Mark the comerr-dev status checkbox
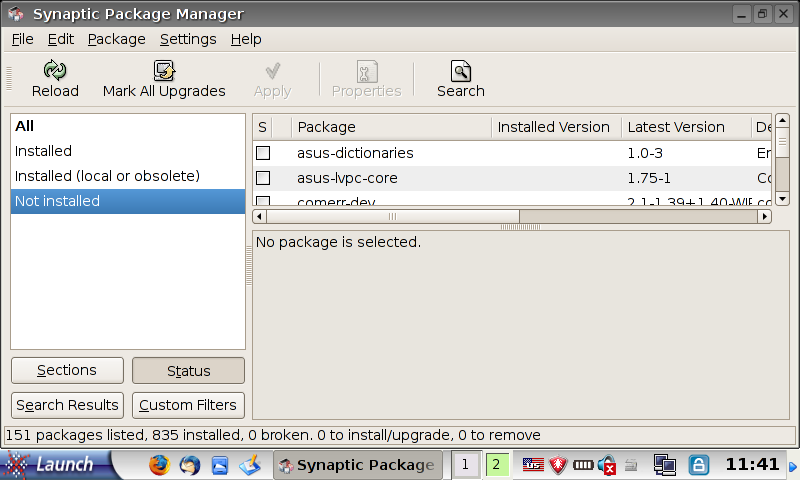The height and width of the screenshot is (480, 800). (x=263, y=200)
